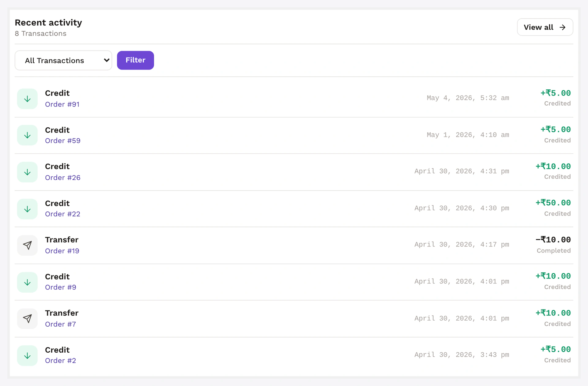Open the Order #9 link
The height and width of the screenshot is (386, 588).
click(x=61, y=287)
